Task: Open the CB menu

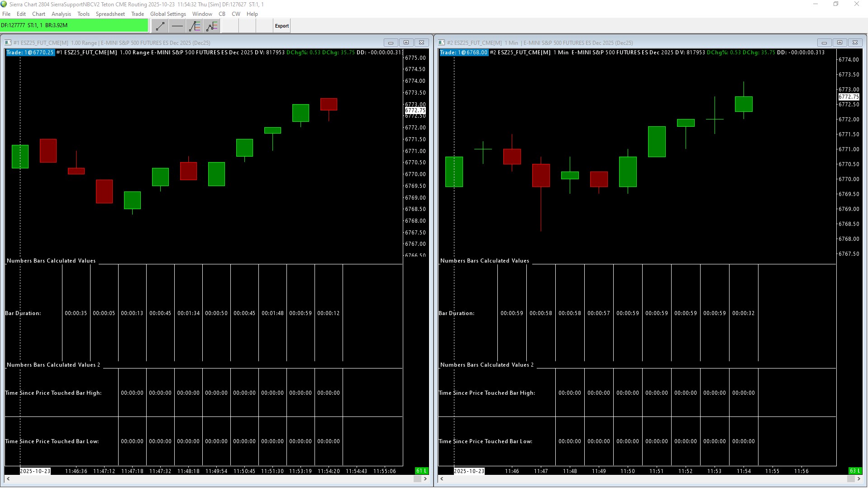Action: click(x=222, y=14)
